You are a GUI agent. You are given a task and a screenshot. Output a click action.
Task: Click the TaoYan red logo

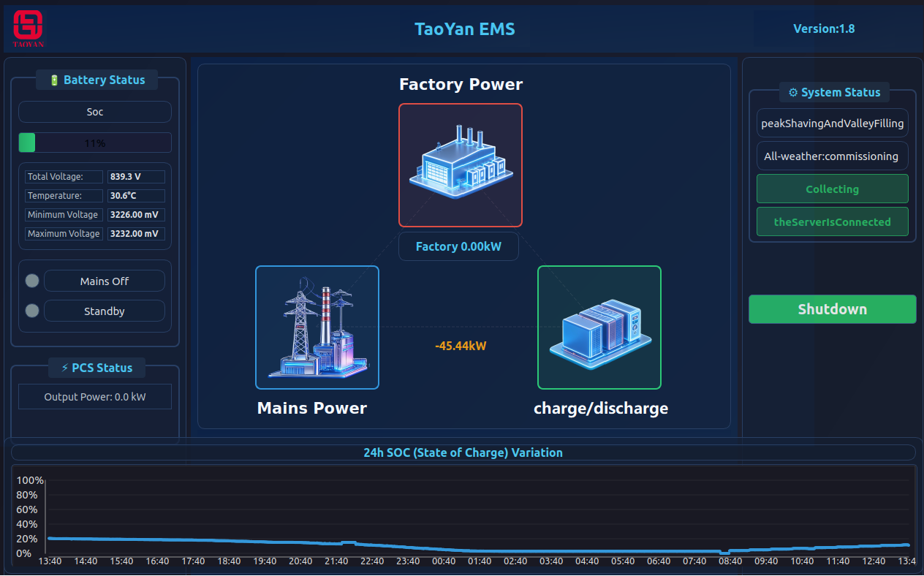tap(29, 27)
